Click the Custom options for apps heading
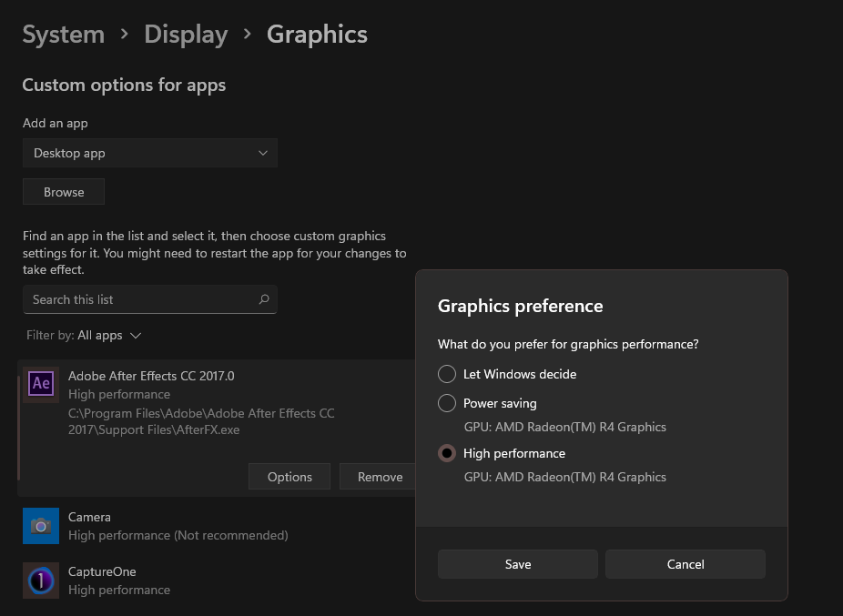 coord(124,85)
